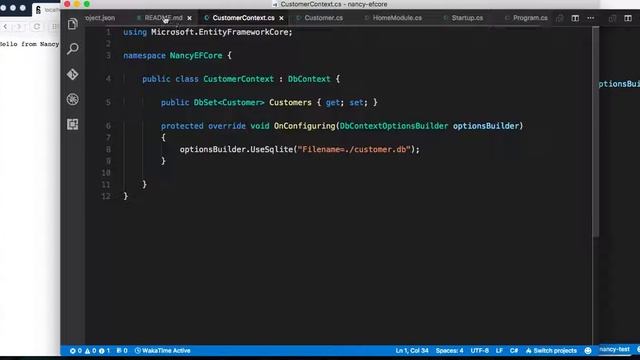The image size is (640, 360).
Task: Click the "Filename=./customer.db" string literal
Action: [354, 149]
